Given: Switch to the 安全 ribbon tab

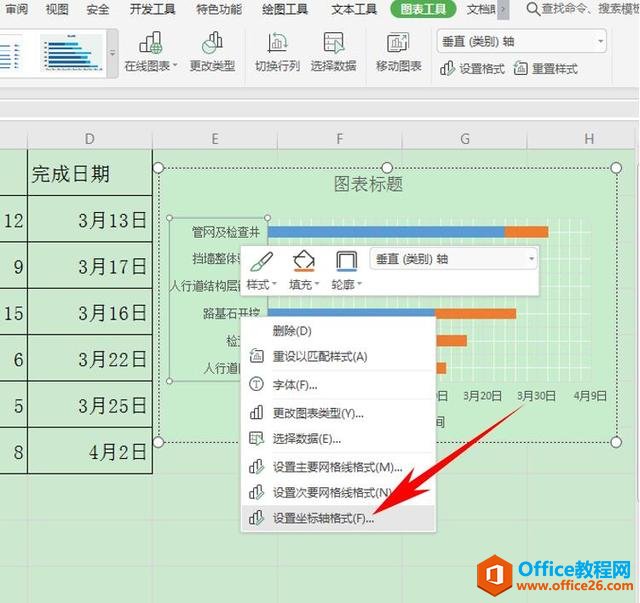Looking at the screenshot, I should tap(98, 9).
